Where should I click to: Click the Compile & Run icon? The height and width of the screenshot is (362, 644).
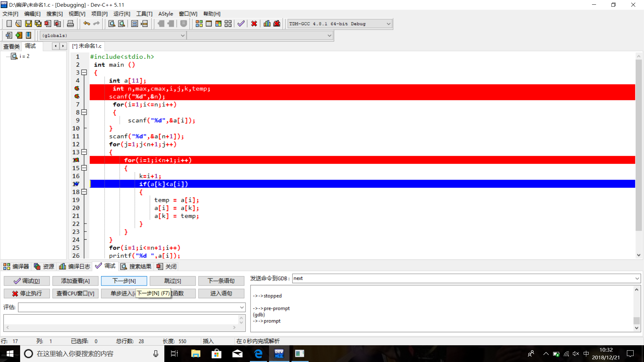(x=218, y=24)
